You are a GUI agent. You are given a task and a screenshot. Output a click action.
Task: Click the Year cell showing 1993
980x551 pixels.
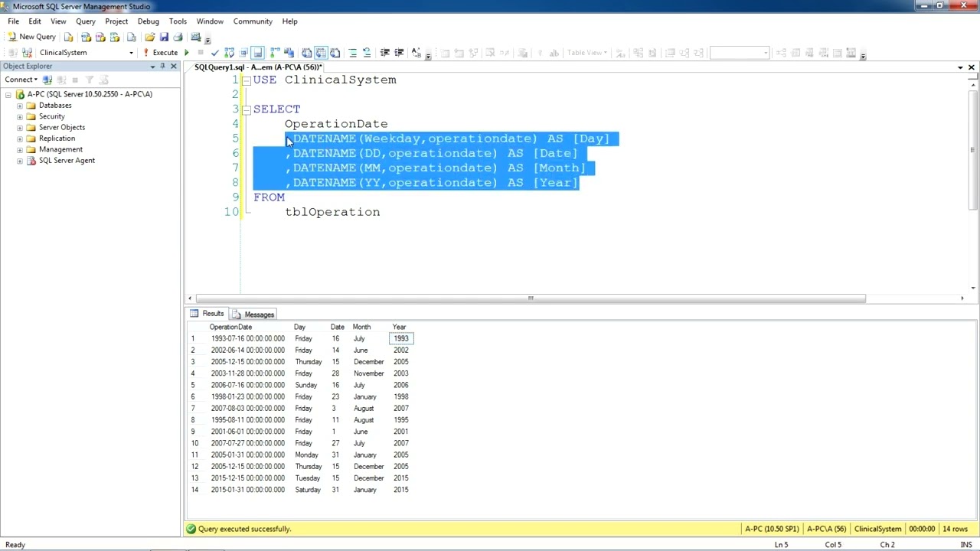[401, 338]
